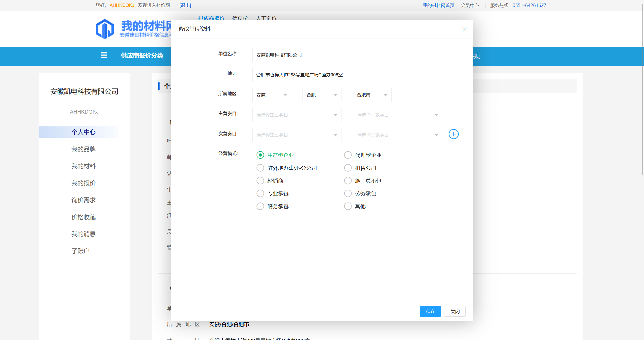Select the 其他 radio option
The height and width of the screenshot is (340, 644).
(348, 206)
